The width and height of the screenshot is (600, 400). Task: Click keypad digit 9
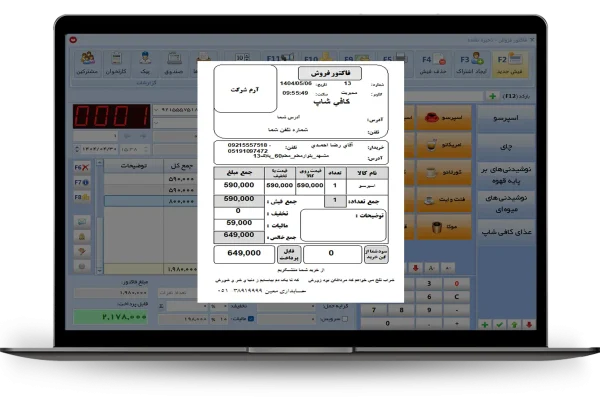click(429, 310)
